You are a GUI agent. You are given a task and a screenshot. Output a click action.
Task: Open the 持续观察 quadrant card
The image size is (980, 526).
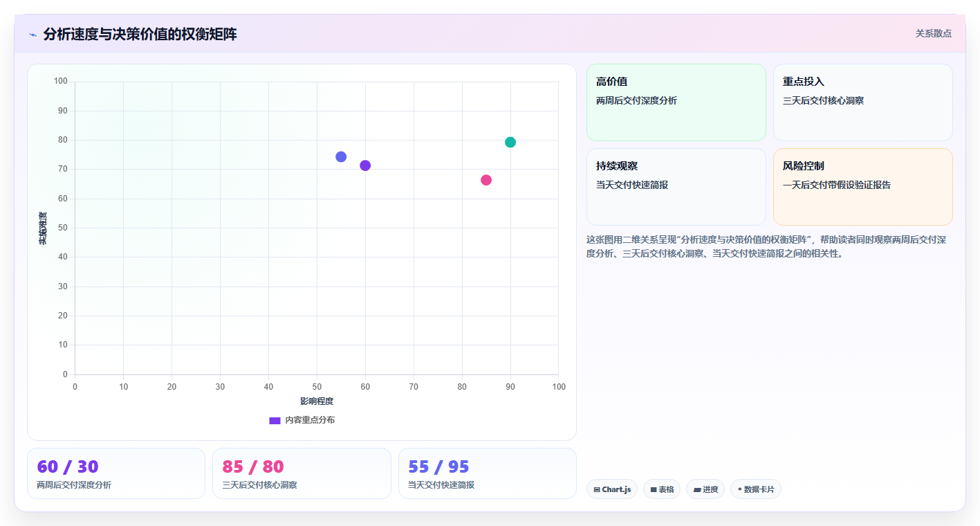676,187
